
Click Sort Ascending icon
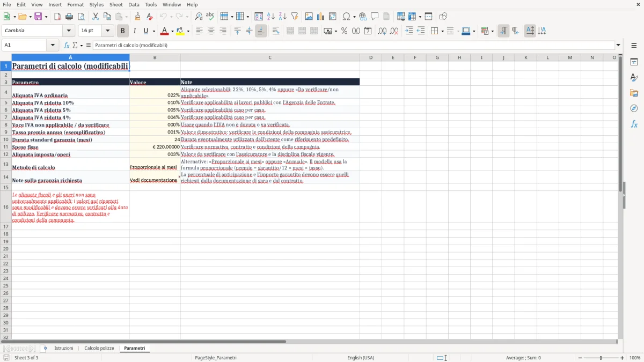(x=271, y=17)
